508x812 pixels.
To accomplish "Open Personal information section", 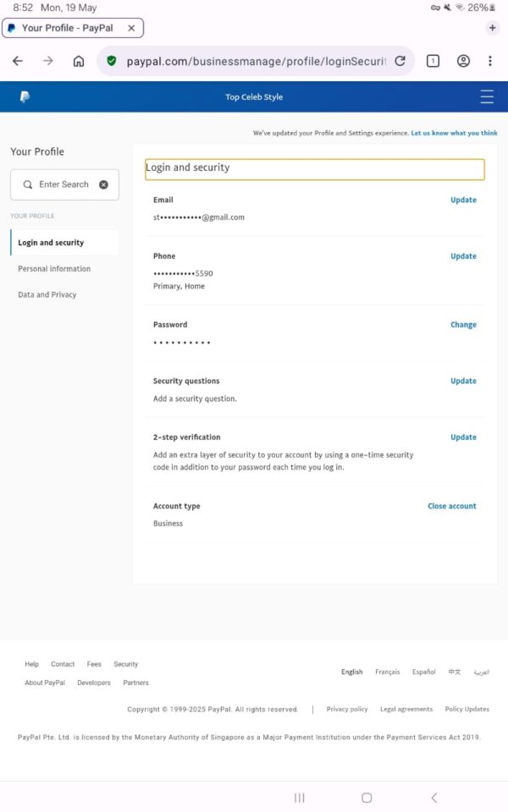I will coord(54,269).
